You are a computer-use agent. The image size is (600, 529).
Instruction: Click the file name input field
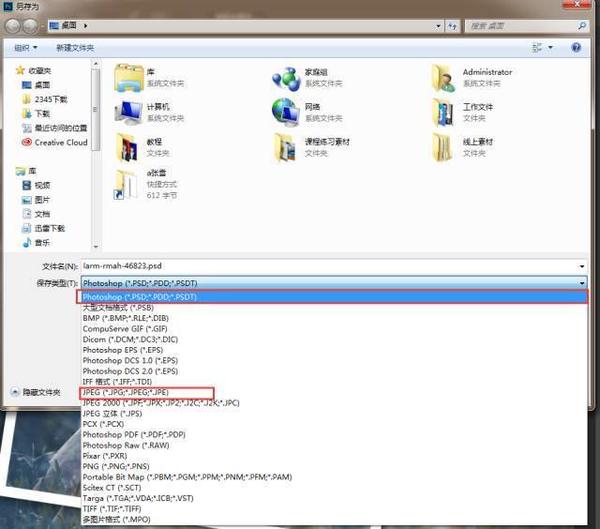point(329,266)
